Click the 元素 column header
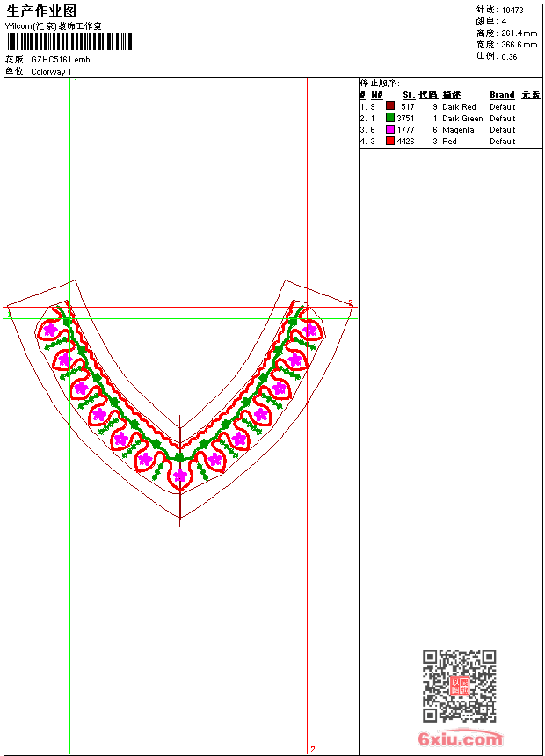 click(x=531, y=95)
